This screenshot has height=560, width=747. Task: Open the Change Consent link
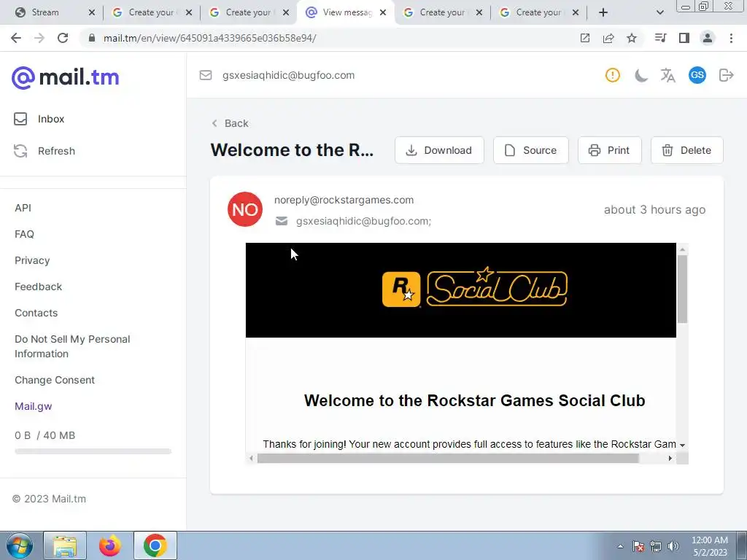(x=55, y=380)
